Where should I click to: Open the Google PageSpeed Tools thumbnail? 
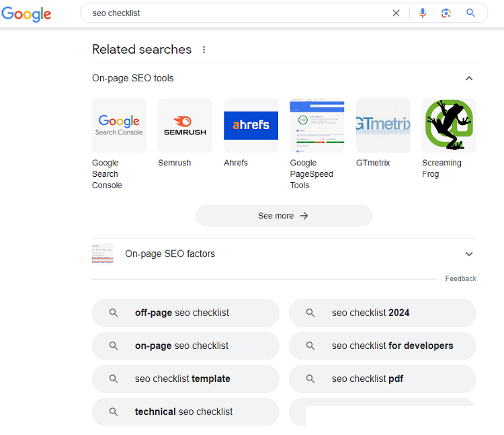317,125
